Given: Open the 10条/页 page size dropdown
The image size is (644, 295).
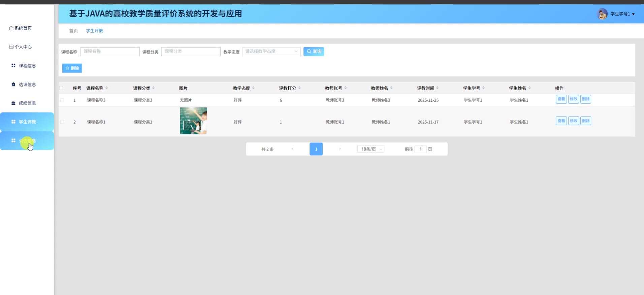Looking at the screenshot, I should 371,149.
